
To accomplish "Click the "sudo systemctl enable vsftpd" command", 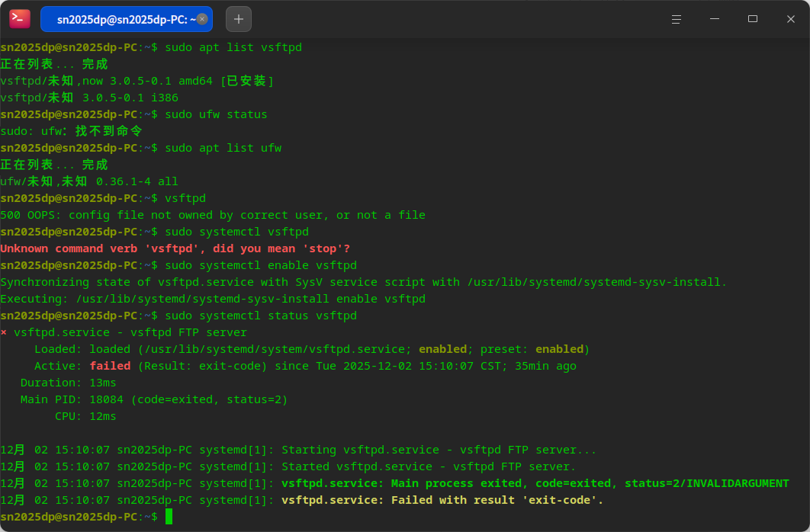I will 261,265.
